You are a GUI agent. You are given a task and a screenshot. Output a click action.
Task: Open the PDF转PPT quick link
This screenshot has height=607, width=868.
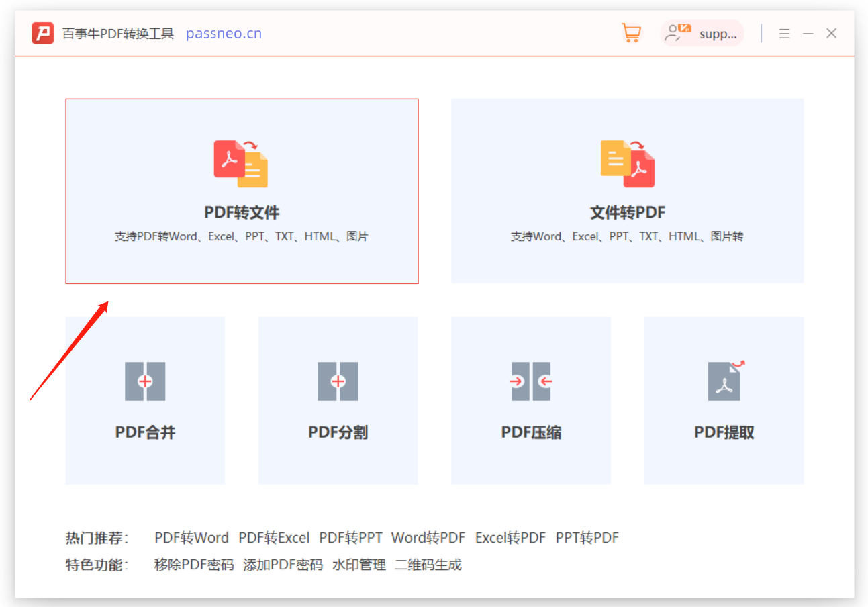(350, 538)
